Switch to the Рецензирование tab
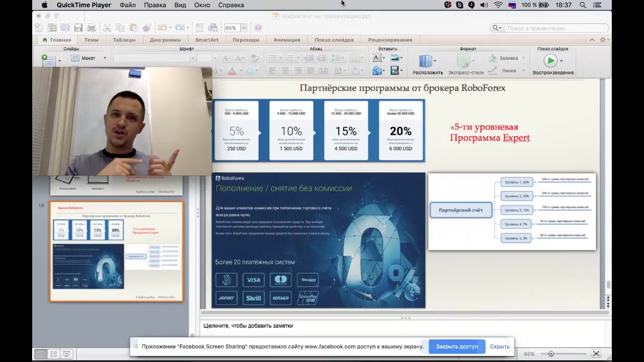Image resolution: width=644 pixels, height=362 pixels. pos(390,40)
